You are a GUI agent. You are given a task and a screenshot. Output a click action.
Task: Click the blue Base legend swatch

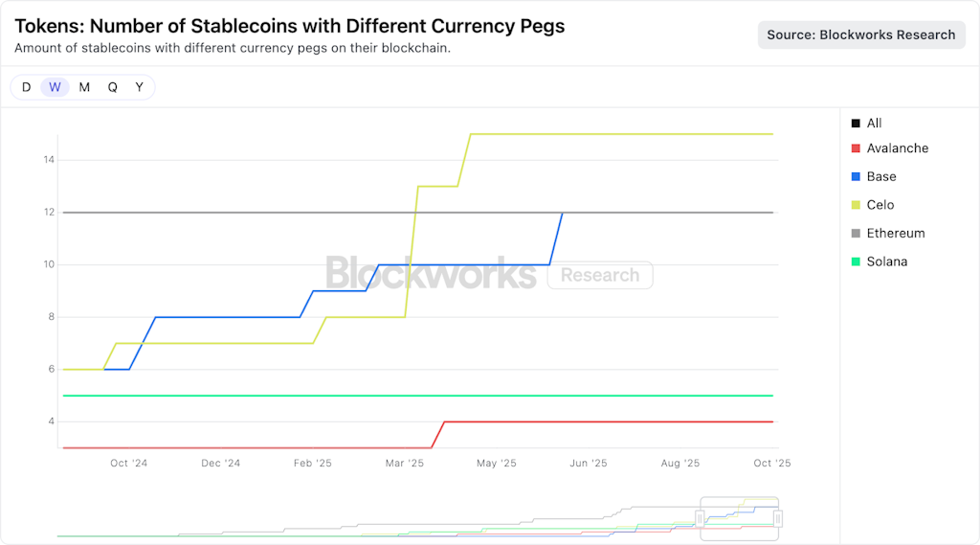(x=856, y=177)
